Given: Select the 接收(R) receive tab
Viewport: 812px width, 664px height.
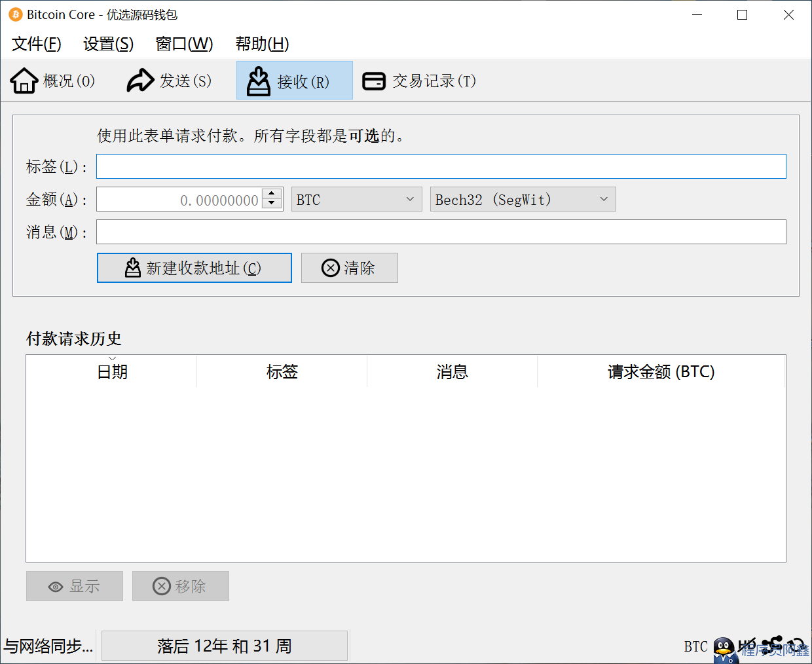Looking at the screenshot, I should pos(295,81).
